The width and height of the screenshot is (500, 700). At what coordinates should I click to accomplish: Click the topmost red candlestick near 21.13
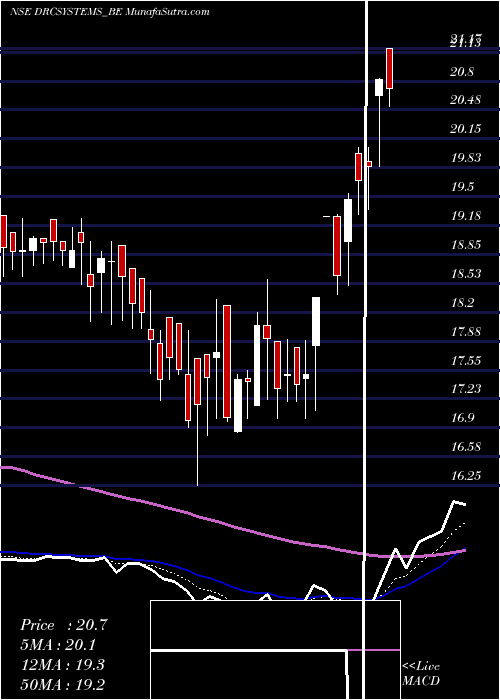coord(390,68)
